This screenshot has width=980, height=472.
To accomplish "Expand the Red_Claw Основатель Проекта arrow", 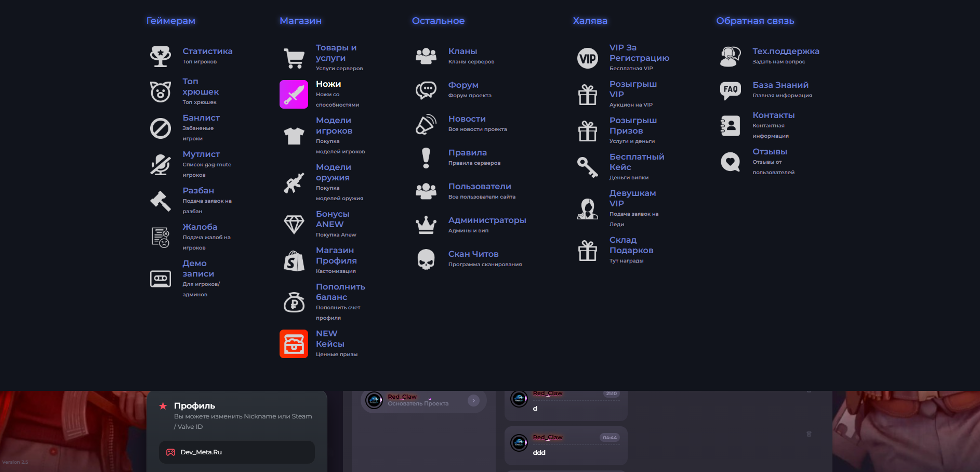I will point(473,400).
